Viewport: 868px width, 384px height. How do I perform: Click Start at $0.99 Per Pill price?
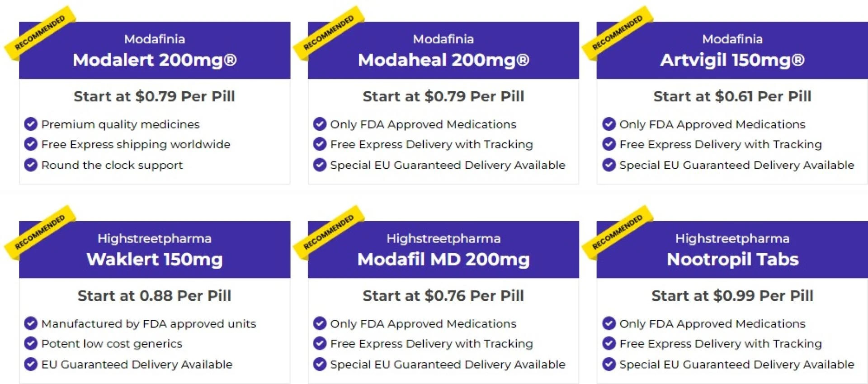[x=732, y=296]
